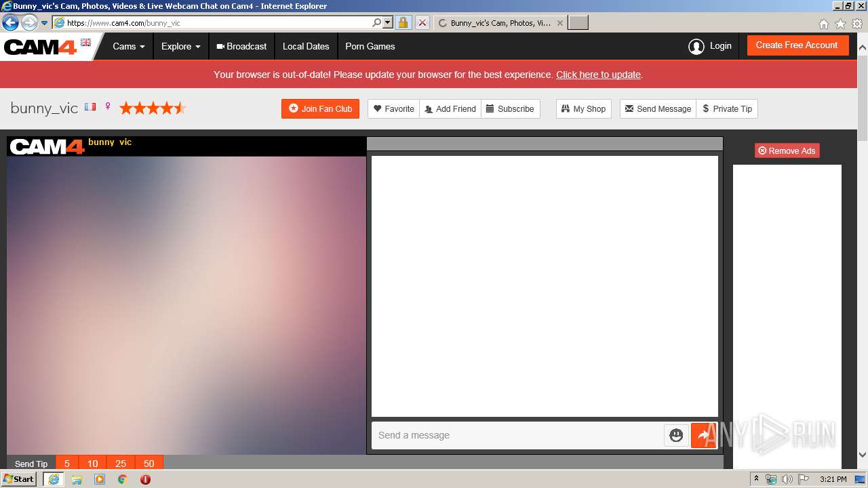Click the French flag icon by username
Screen dimensions: 868x488
tap(90, 107)
